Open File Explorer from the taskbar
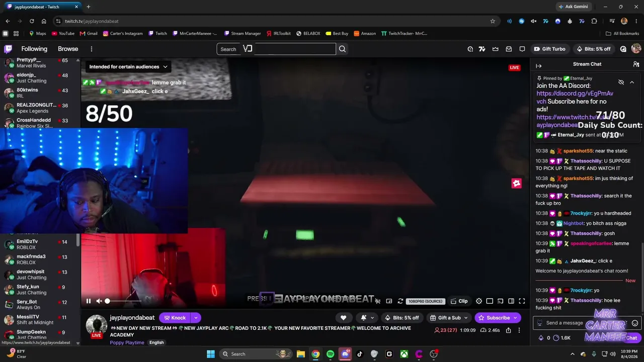This screenshot has height=362, width=644. point(300,354)
